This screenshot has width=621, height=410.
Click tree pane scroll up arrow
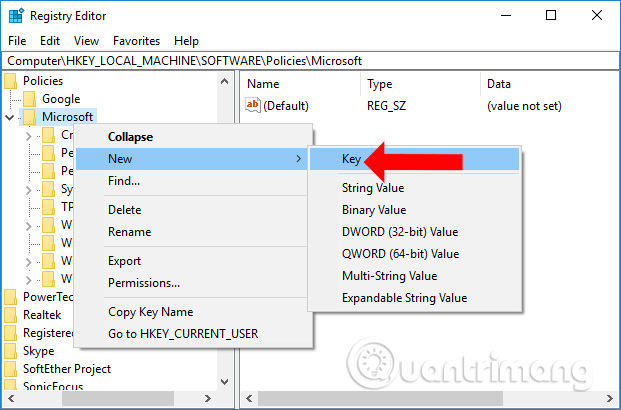[225, 82]
